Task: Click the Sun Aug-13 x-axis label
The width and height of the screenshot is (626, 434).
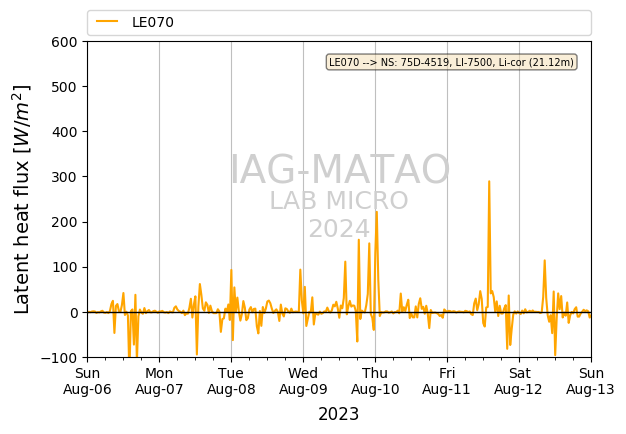Action: pyautogui.click(x=591, y=381)
